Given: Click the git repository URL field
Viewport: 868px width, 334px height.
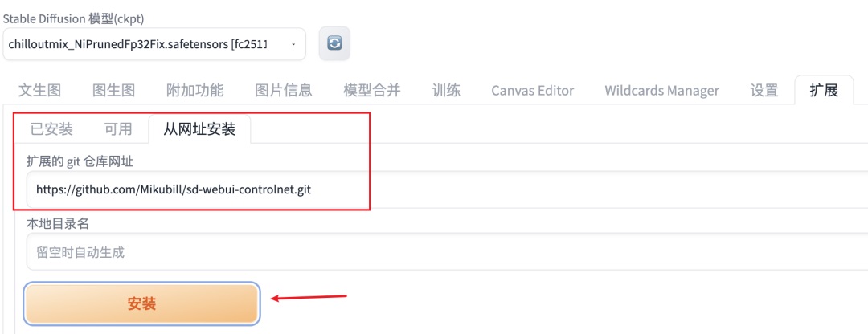Looking at the screenshot, I should coord(448,189).
